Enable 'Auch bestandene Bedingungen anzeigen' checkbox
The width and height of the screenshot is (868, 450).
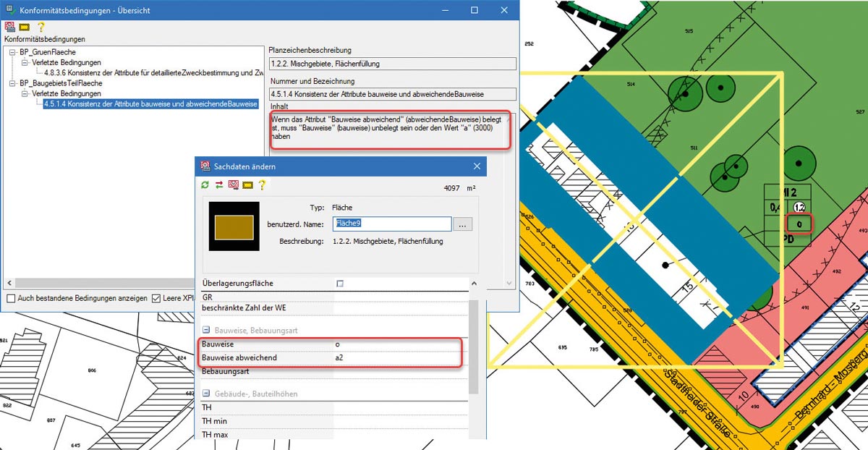[x=11, y=298]
